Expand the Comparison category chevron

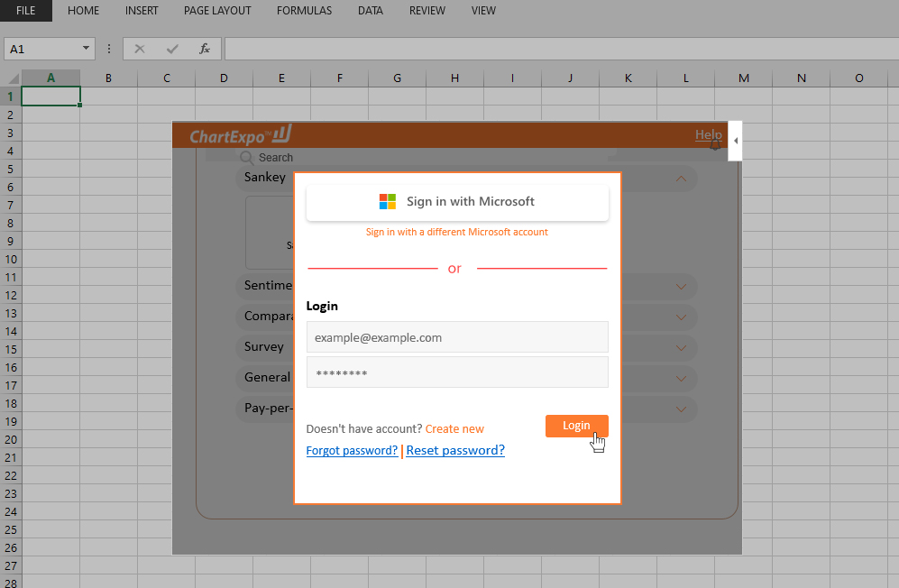click(x=681, y=317)
